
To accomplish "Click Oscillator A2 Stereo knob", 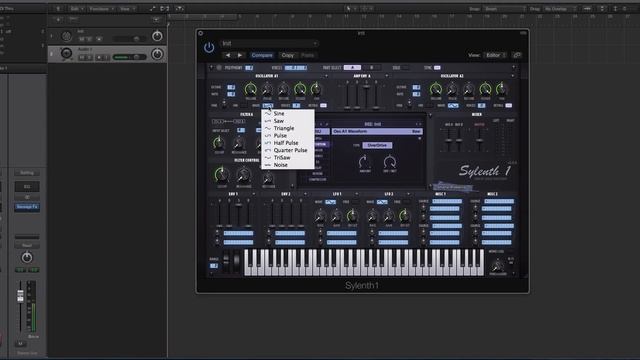I will pyautogui.click(x=485, y=89).
